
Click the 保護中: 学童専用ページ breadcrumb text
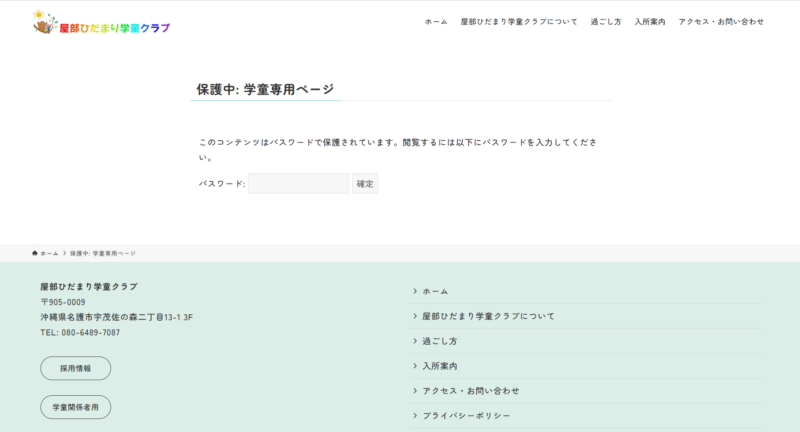(x=103, y=253)
